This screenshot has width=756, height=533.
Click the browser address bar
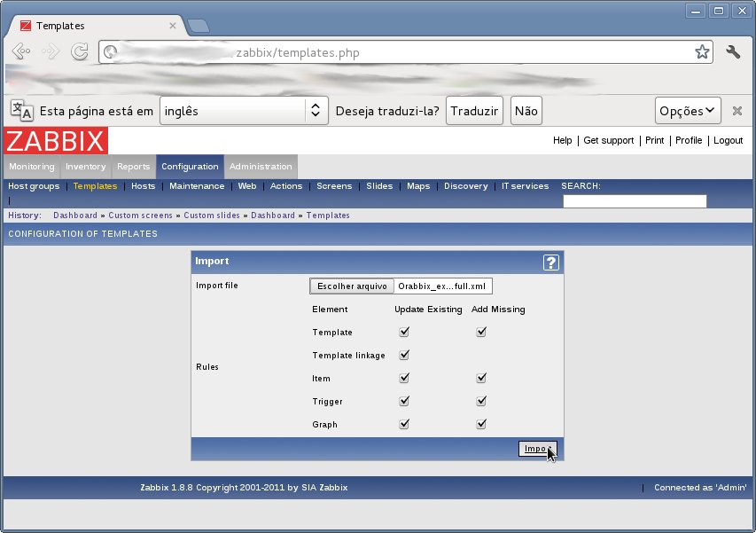pyautogui.click(x=405, y=52)
